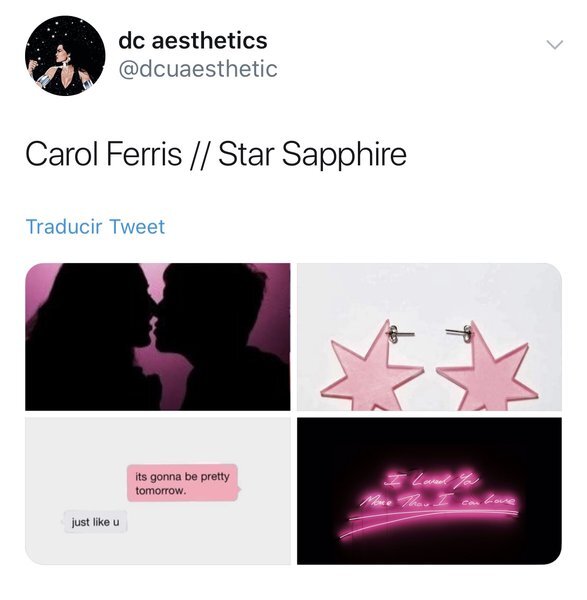Open the text message screenshot image

pos(158,491)
